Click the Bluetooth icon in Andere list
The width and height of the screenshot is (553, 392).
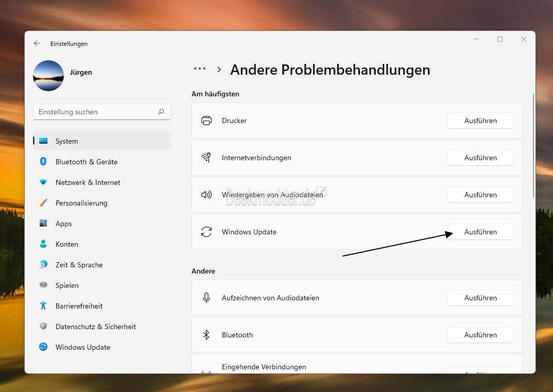pos(206,335)
